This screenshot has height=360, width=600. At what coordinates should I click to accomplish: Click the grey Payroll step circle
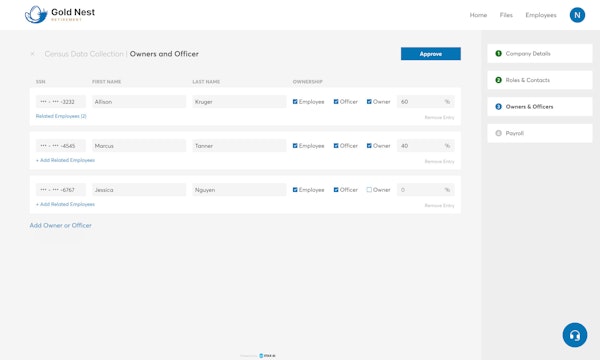pyautogui.click(x=498, y=133)
